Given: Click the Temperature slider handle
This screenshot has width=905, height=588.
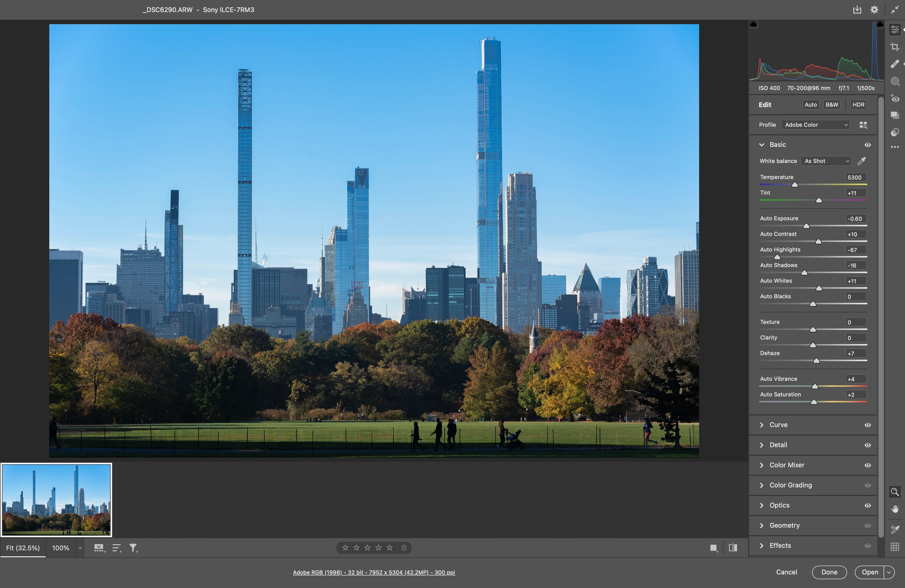Looking at the screenshot, I should click(795, 185).
